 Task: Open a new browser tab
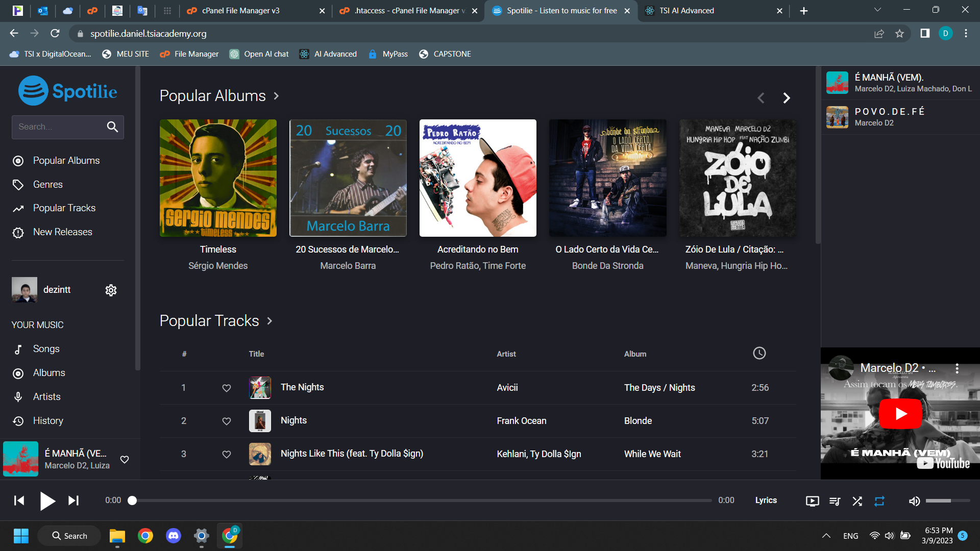(804, 11)
